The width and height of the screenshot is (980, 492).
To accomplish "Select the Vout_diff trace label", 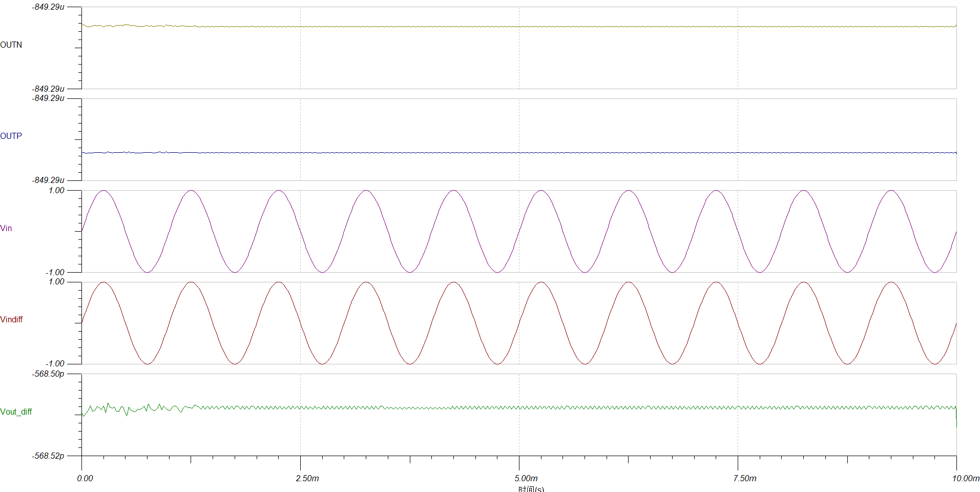I will pyautogui.click(x=16, y=412).
